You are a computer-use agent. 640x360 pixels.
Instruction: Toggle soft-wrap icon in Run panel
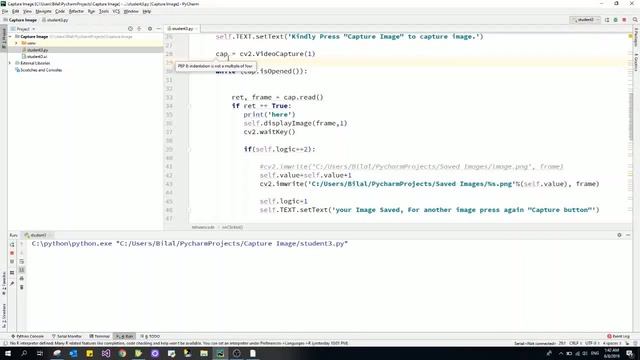[x=22, y=262]
